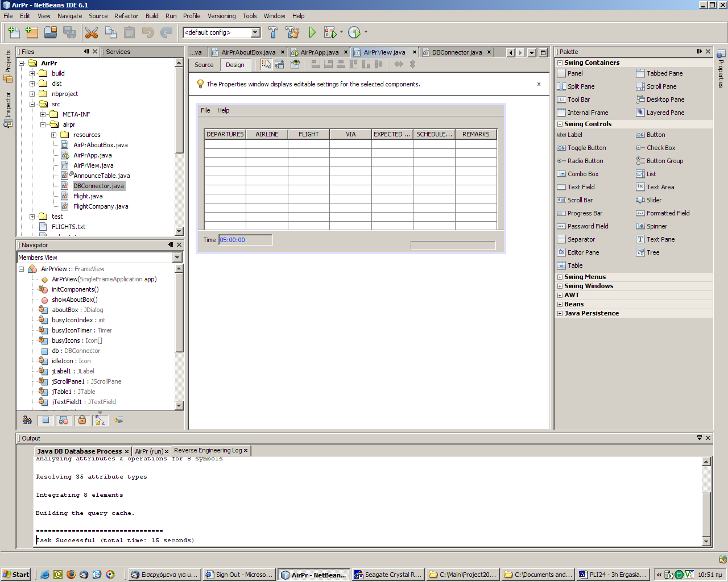Click the Windows Start button

coord(16,575)
